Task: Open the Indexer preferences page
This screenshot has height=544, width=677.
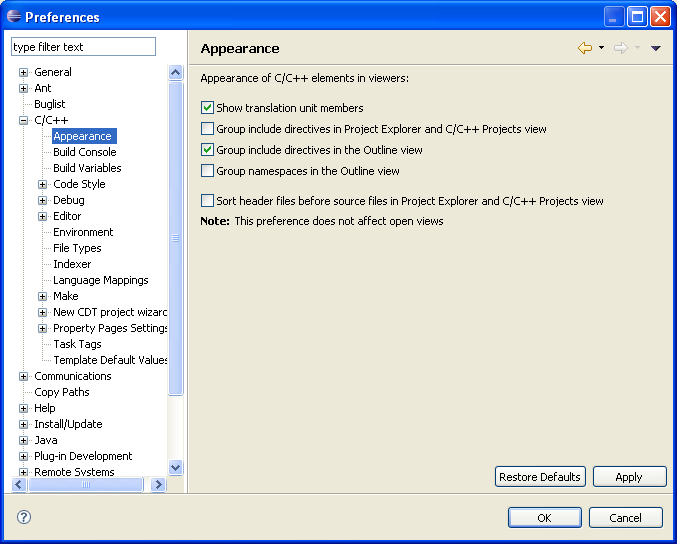Action: pos(72,264)
